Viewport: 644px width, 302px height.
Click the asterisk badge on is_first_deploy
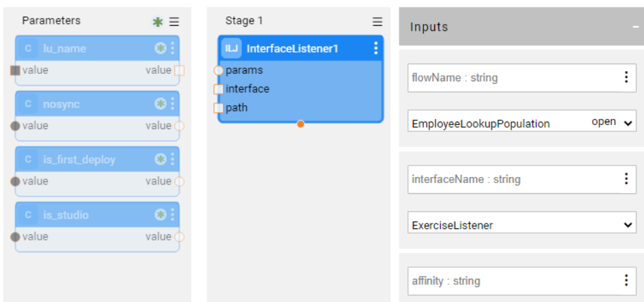click(x=160, y=159)
